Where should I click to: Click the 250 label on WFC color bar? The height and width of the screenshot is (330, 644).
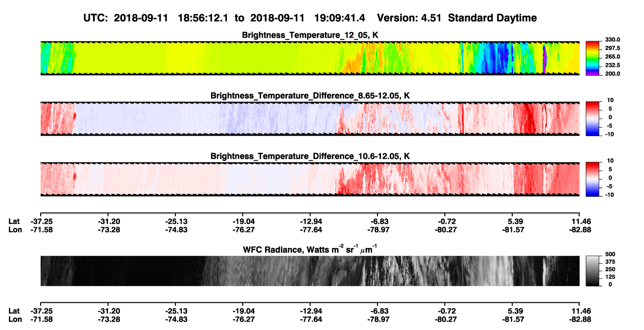[x=610, y=269]
